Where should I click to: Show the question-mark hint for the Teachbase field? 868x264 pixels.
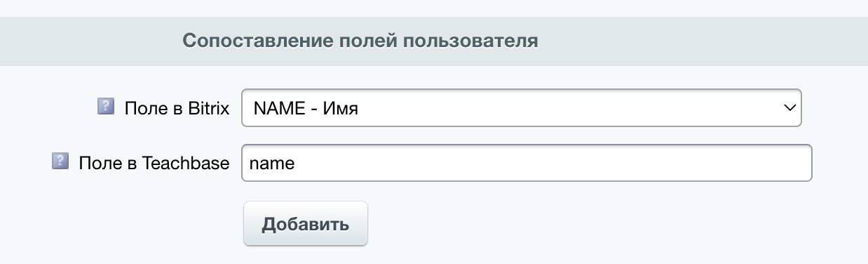[x=60, y=161]
